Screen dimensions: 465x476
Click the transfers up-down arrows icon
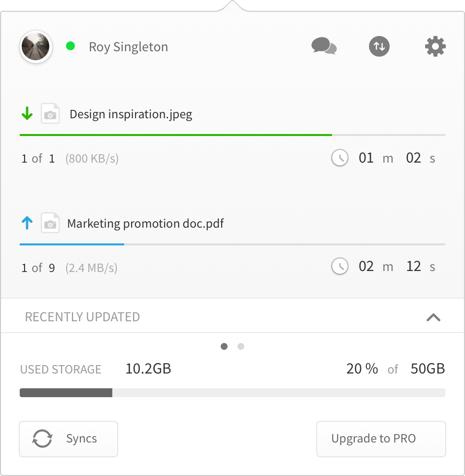(379, 46)
